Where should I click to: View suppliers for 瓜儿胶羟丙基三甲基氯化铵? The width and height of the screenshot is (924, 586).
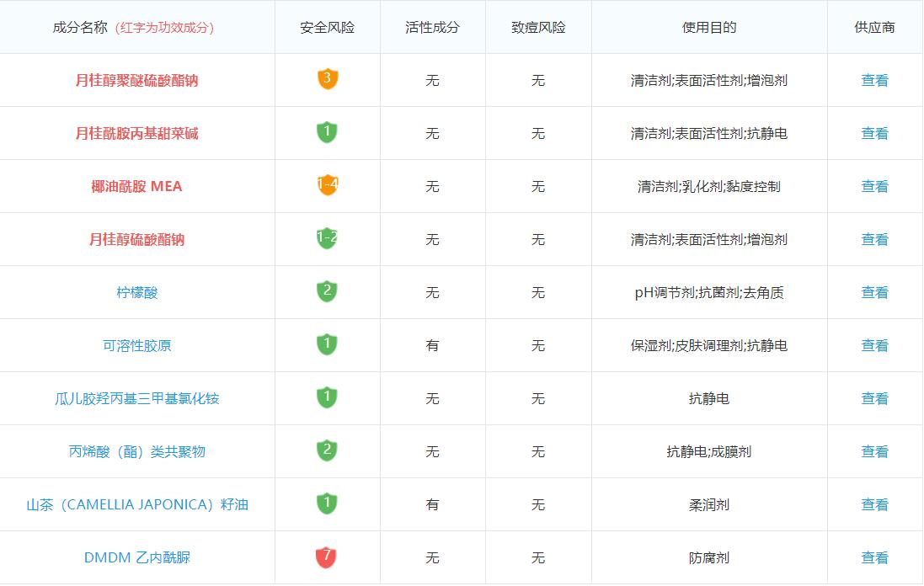click(x=874, y=399)
